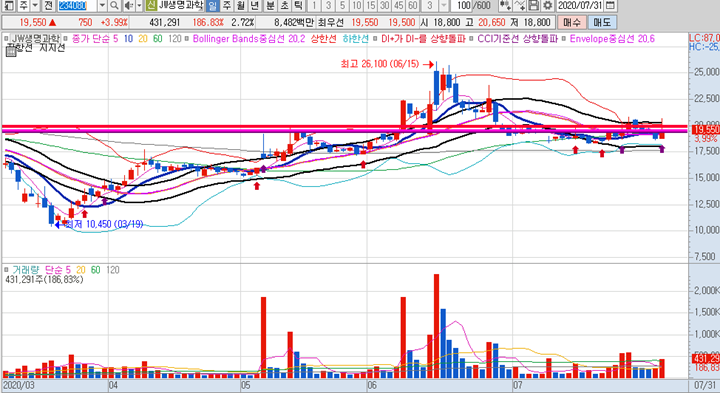Click the 거래량 volume legend label
The image size is (720, 393).
click(x=26, y=270)
